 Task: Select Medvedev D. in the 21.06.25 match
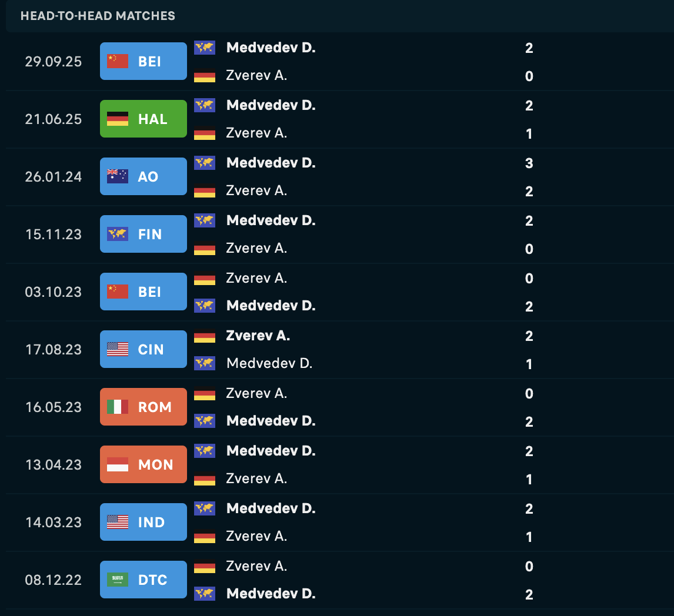coord(271,105)
